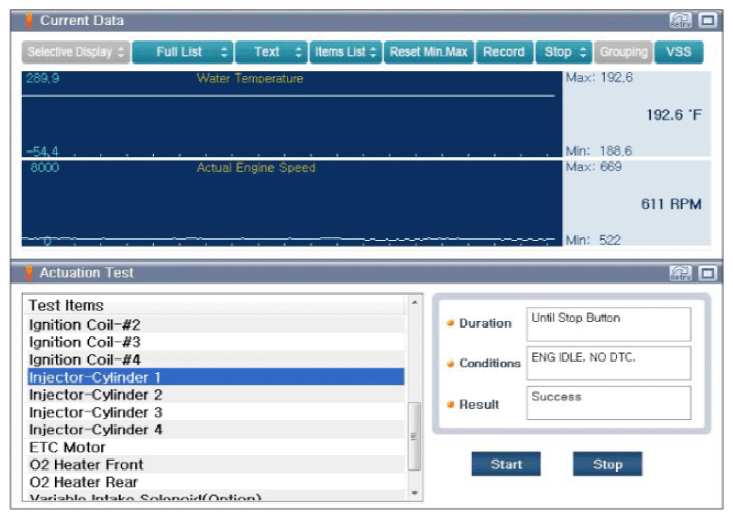733x519 pixels.
Task: Click Water Temperature Min: 188.6 readout
Action: (599, 151)
